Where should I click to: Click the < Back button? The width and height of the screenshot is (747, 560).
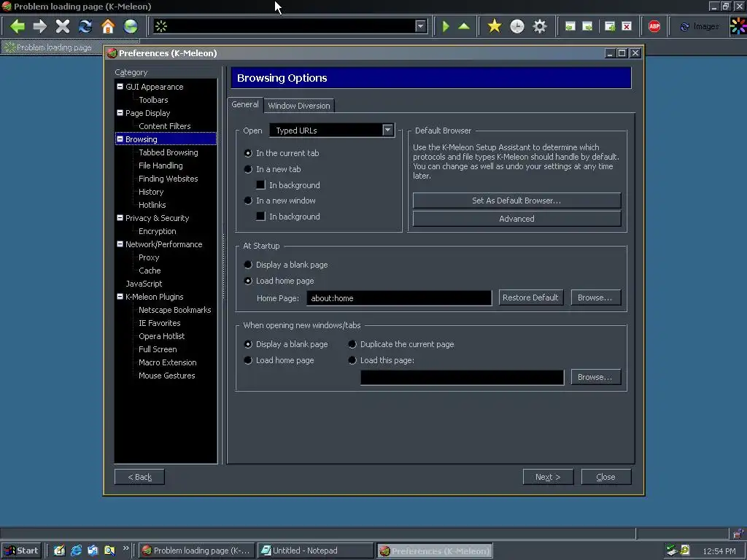coord(139,477)
